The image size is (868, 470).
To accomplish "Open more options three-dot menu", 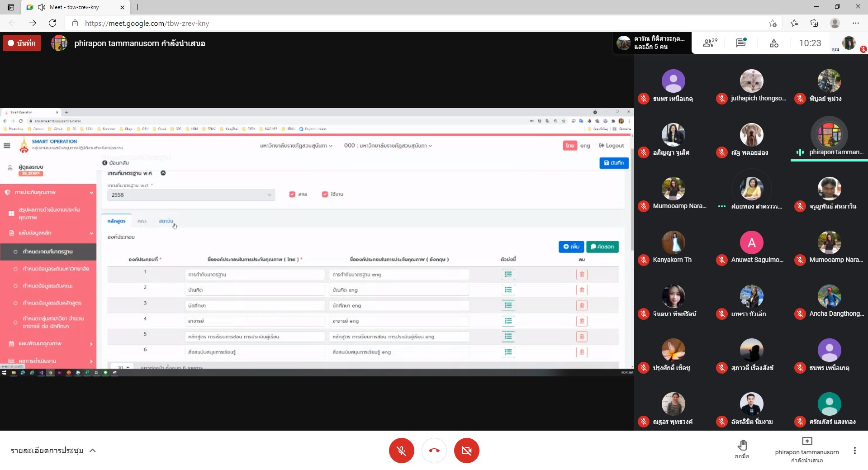I will pyautogui.click(x=854, y=451).
